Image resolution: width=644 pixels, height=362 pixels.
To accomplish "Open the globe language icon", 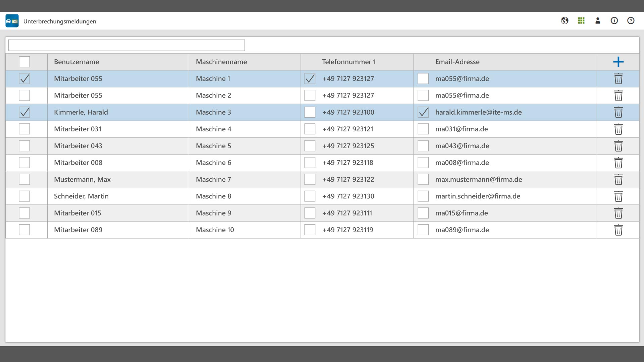I will pos(565,21).
